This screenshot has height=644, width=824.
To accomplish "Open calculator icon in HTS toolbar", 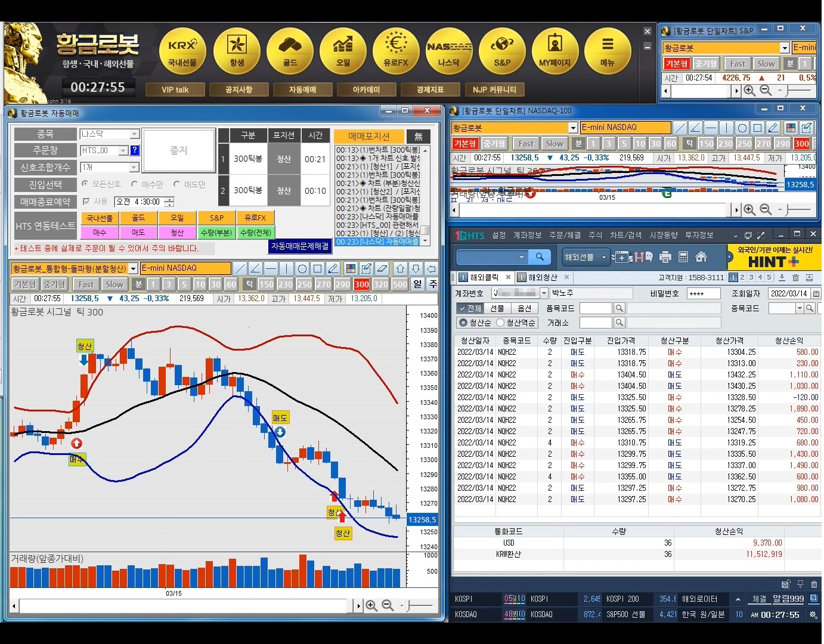I will [x=683, y=257].
